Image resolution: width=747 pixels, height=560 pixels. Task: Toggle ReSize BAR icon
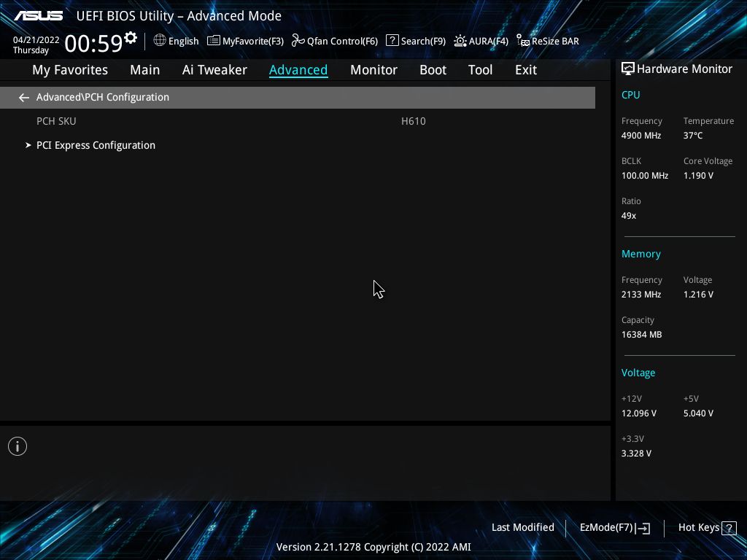523,41
